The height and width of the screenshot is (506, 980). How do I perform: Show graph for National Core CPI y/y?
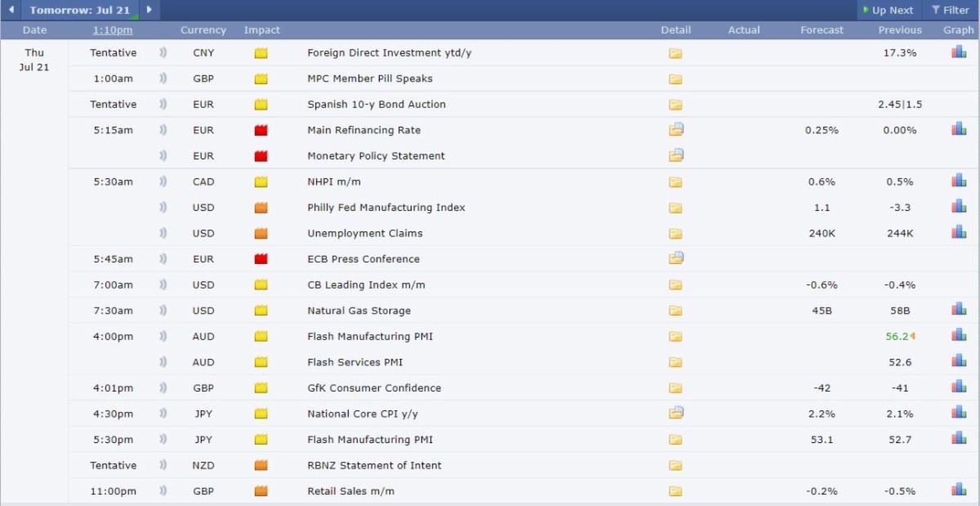(x=959, y=412)
